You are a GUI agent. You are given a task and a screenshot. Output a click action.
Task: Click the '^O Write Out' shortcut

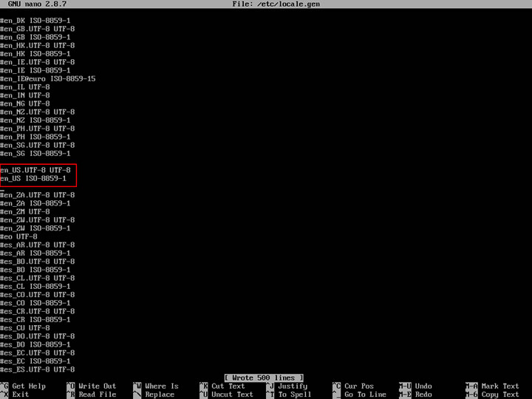point(92,386)
